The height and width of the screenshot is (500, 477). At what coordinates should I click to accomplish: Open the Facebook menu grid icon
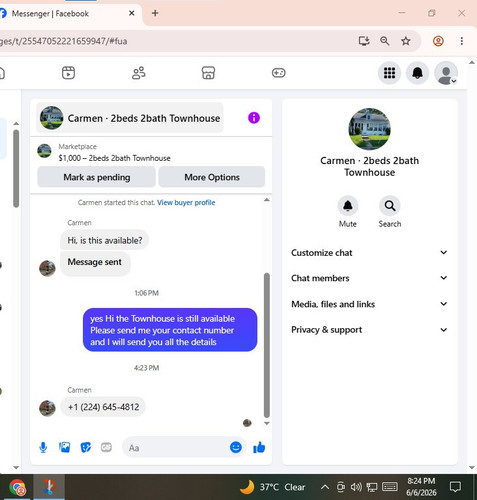(x=389, y=73)
